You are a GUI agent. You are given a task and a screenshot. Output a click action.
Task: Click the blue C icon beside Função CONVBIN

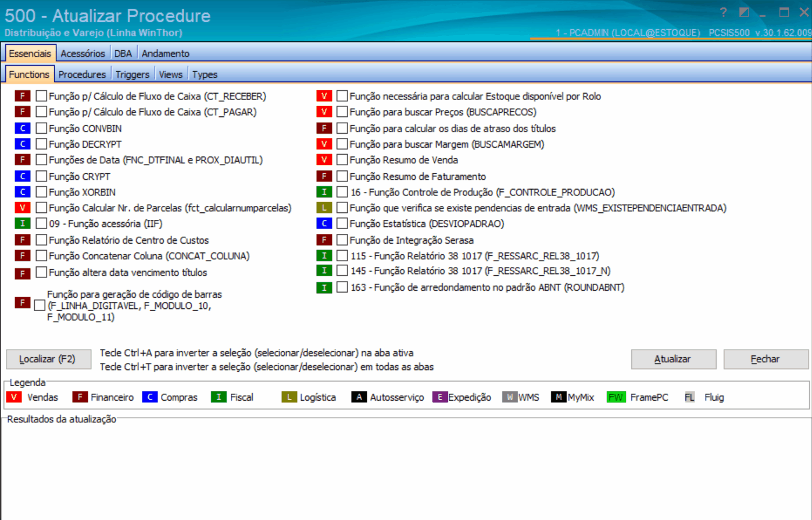click(x=22, y=128)
